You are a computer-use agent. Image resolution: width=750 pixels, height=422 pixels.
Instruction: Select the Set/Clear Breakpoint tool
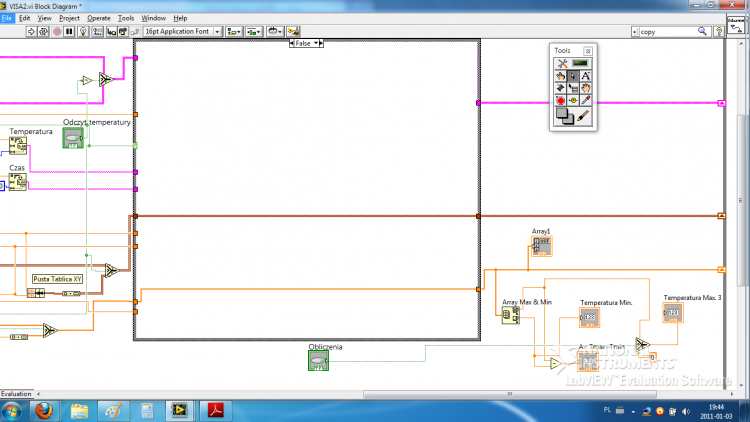coord(560,100)
